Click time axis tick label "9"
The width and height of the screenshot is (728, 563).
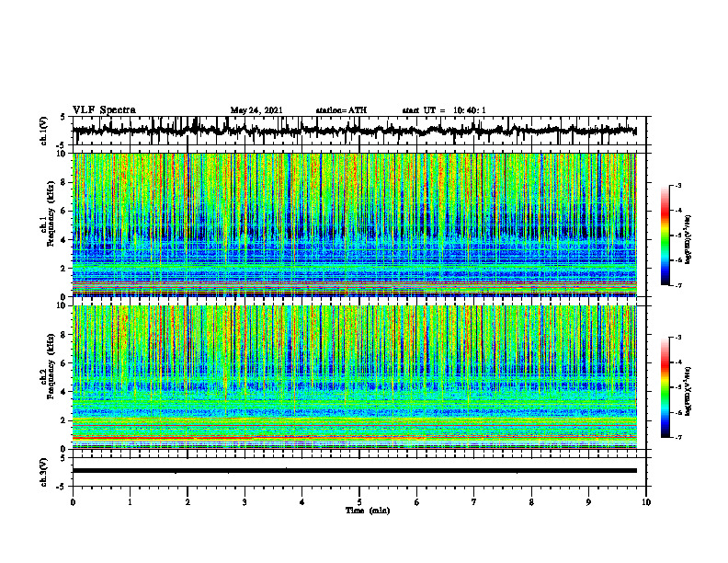588,502
